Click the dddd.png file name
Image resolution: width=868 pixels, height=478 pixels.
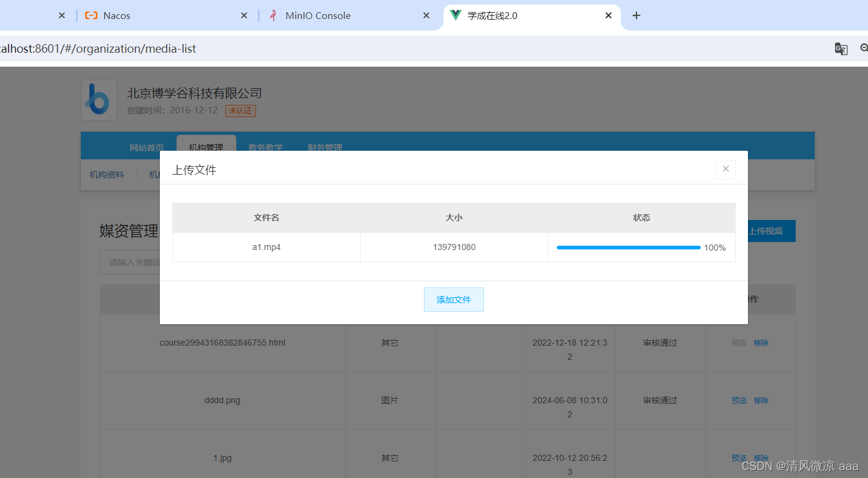222,400
